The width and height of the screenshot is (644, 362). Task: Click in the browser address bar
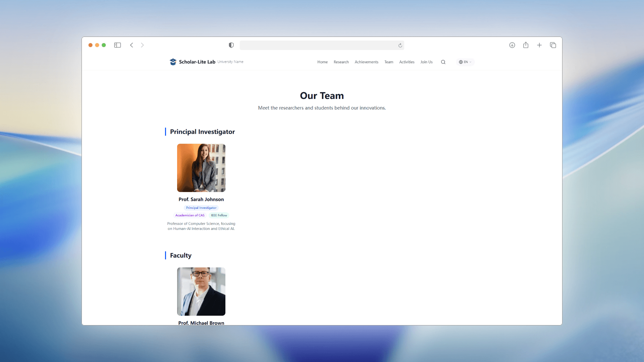(319, 45)
